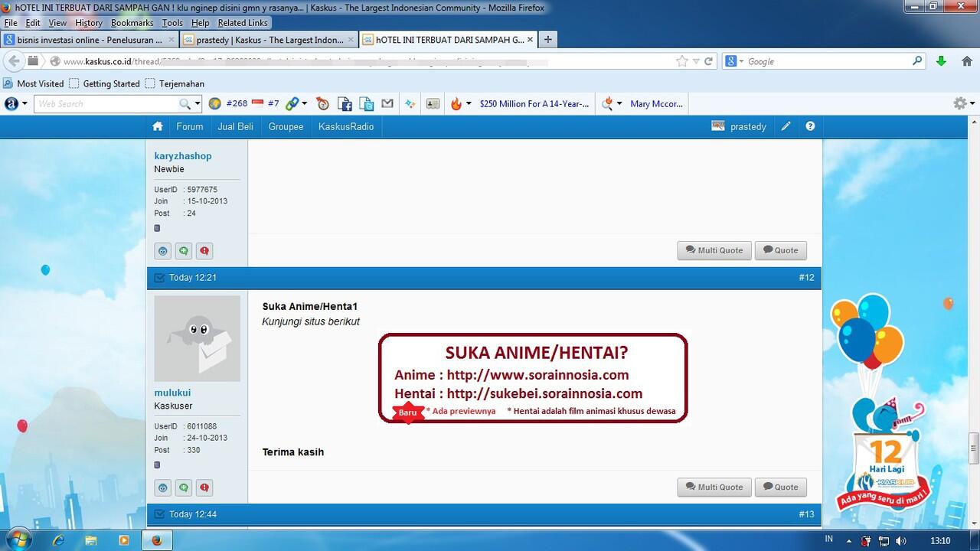Screen dimensions: 980x551
Task: Click the contact card icon on the toolbar
Action: coord(433,103)
